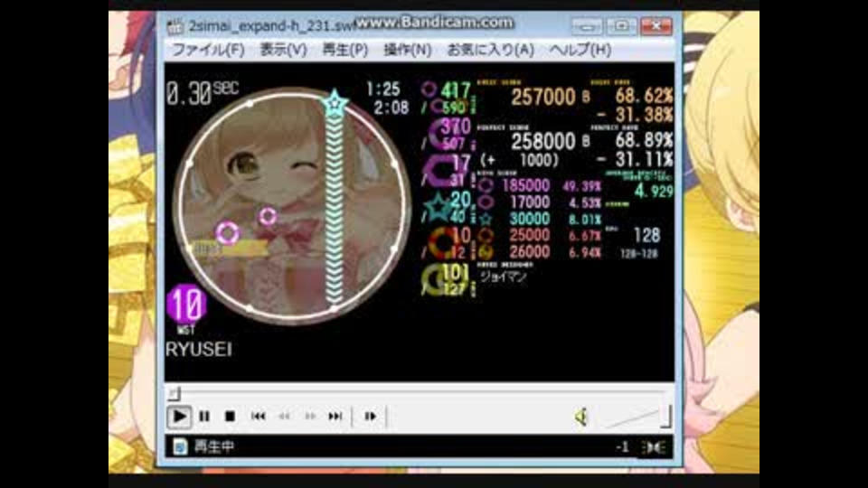
Task: Open the ヘルプ(H) menu
Action: click(x=580, y=50)
